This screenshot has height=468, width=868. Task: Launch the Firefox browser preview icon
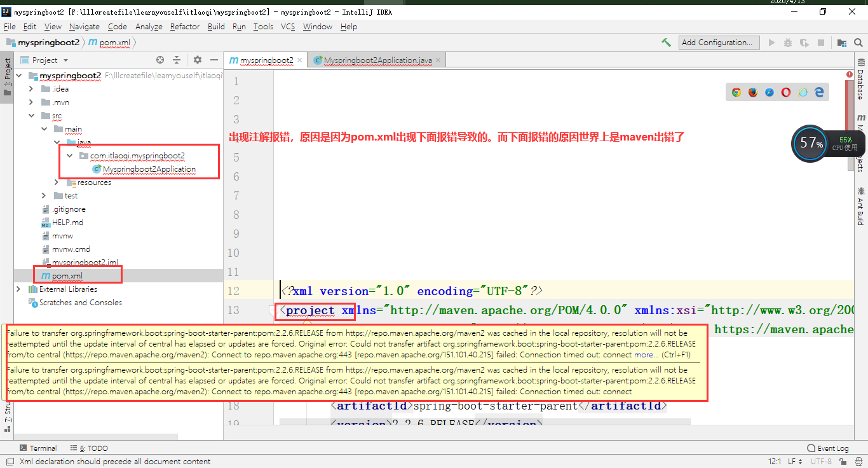click(752, 92)
